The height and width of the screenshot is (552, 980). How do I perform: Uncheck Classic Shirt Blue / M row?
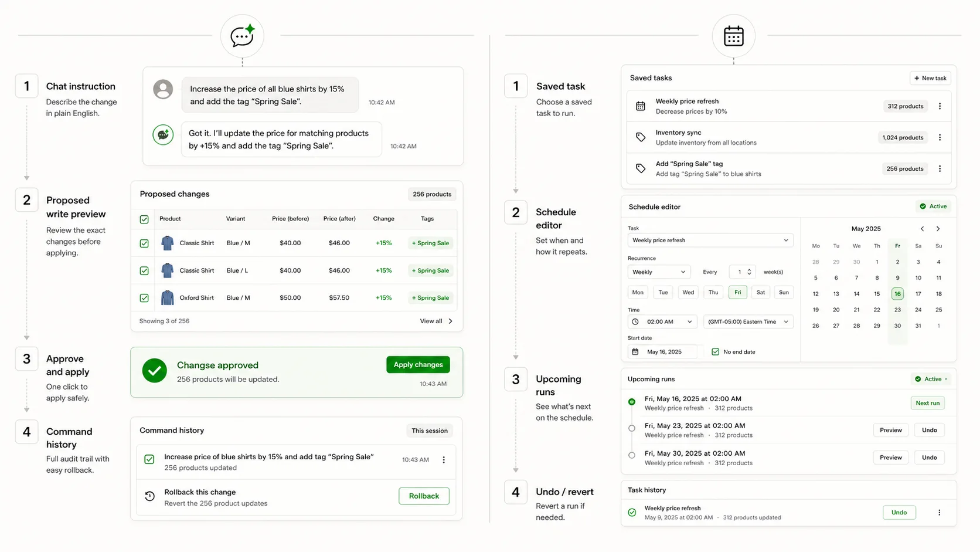tap(144, 243)
